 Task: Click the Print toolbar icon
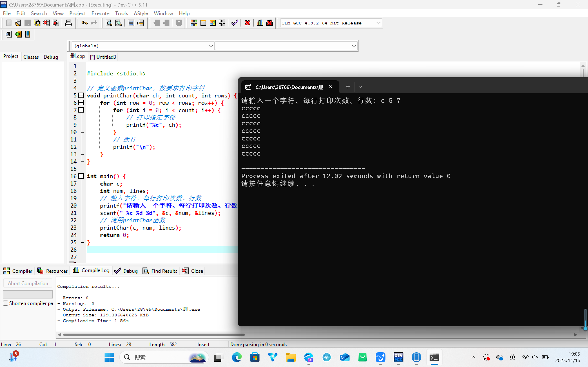pos(69,23)
